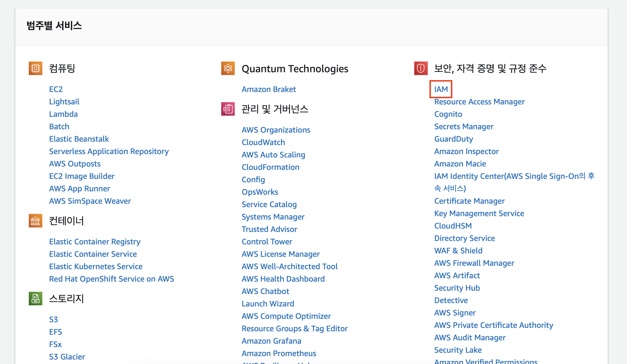The width and height of the screenshot is (627, 364).
Task: Open AWS Chatbot link
Action: [x=266, y=291]
